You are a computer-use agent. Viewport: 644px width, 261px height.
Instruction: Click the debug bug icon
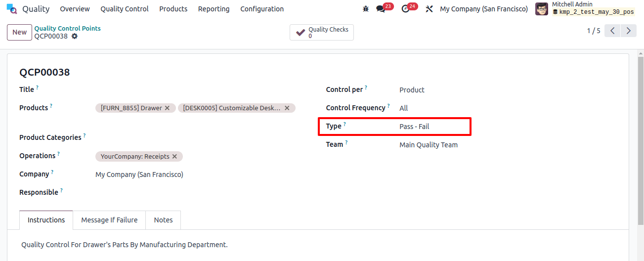[366, 9]
